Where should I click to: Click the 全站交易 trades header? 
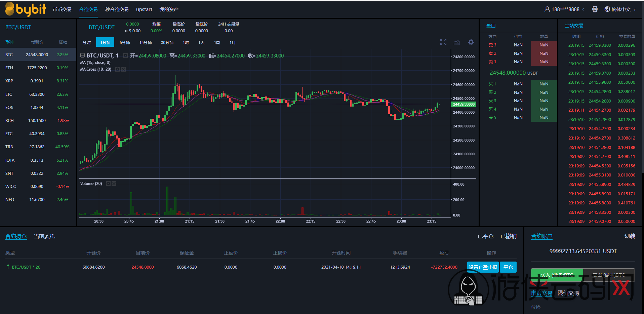coord(574,26)
